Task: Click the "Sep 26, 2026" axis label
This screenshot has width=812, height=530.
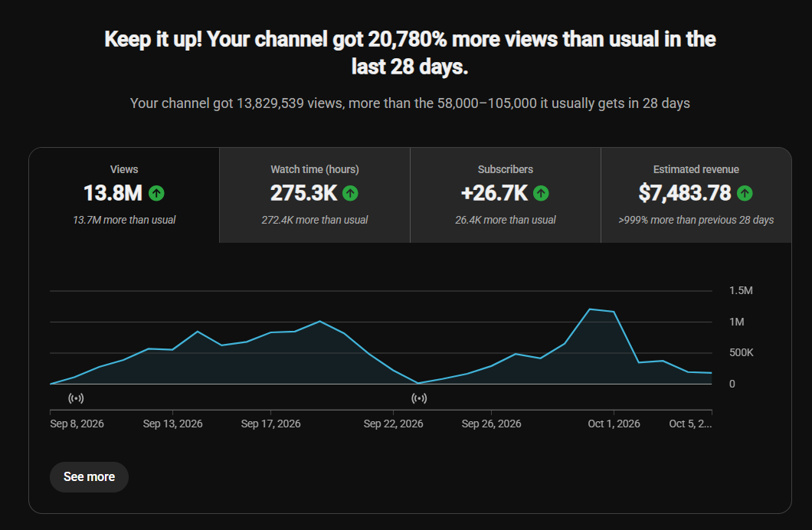Action: point(492,424)
